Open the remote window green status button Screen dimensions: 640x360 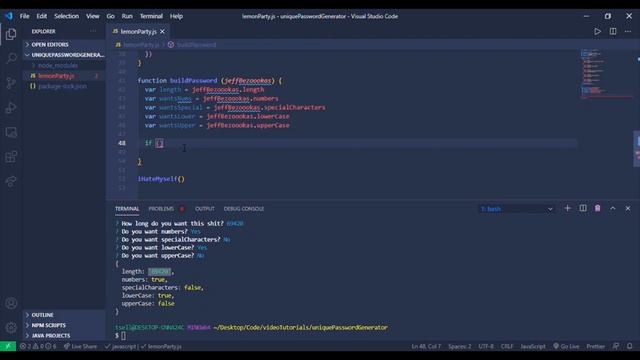point(8,346)
